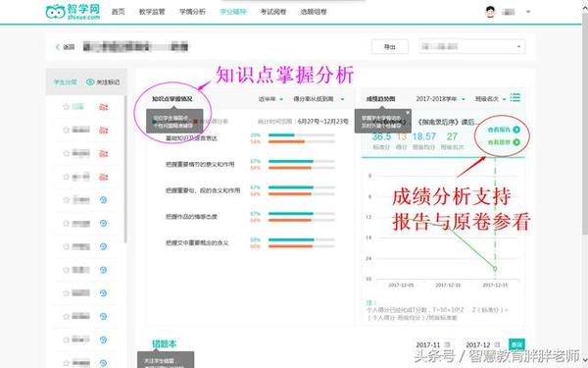Click the 2017-12 end date field
588x368 pixels.
[x=483, y=344]
